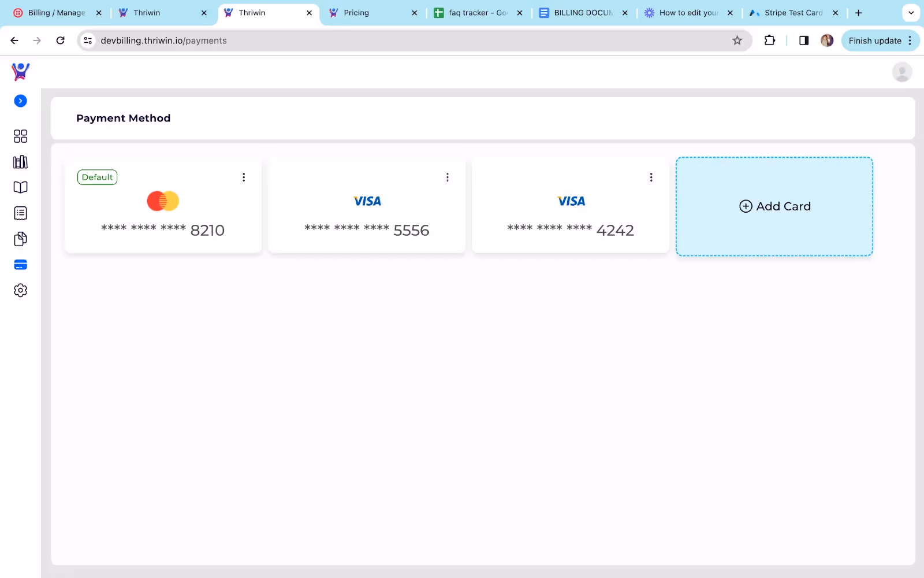This screenshot has height=578, width=924.
Task: Go back to previous page
Action: (14, 40)
